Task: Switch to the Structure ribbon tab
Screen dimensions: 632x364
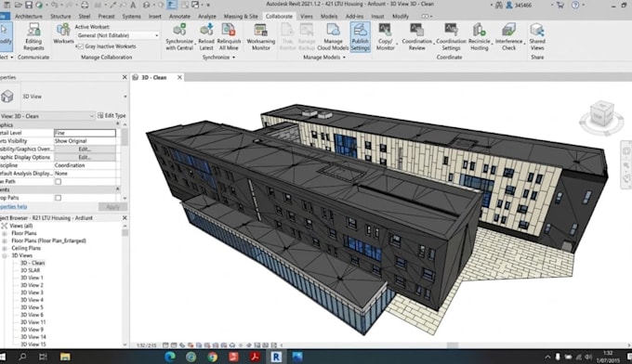Action: 60,16
